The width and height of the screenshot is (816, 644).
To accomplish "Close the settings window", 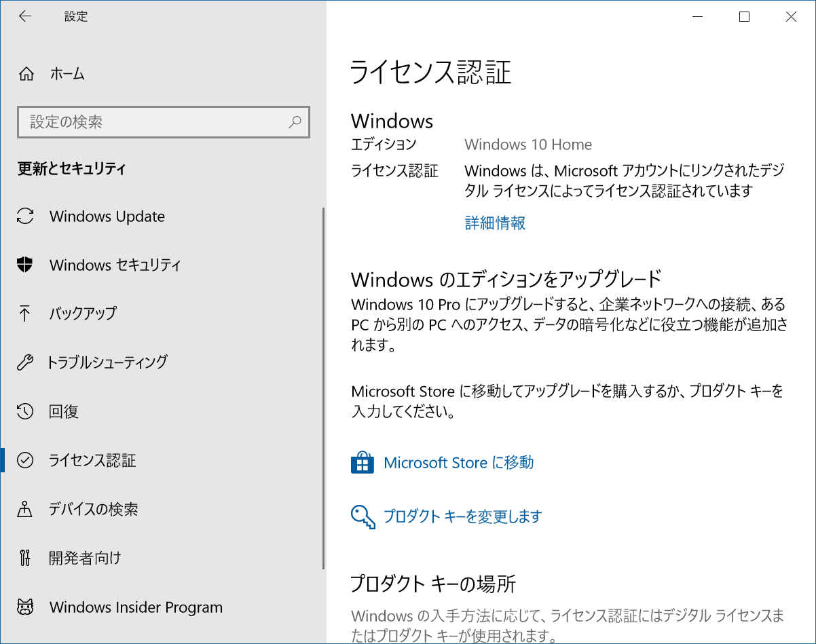I will [x=791, y=17].
